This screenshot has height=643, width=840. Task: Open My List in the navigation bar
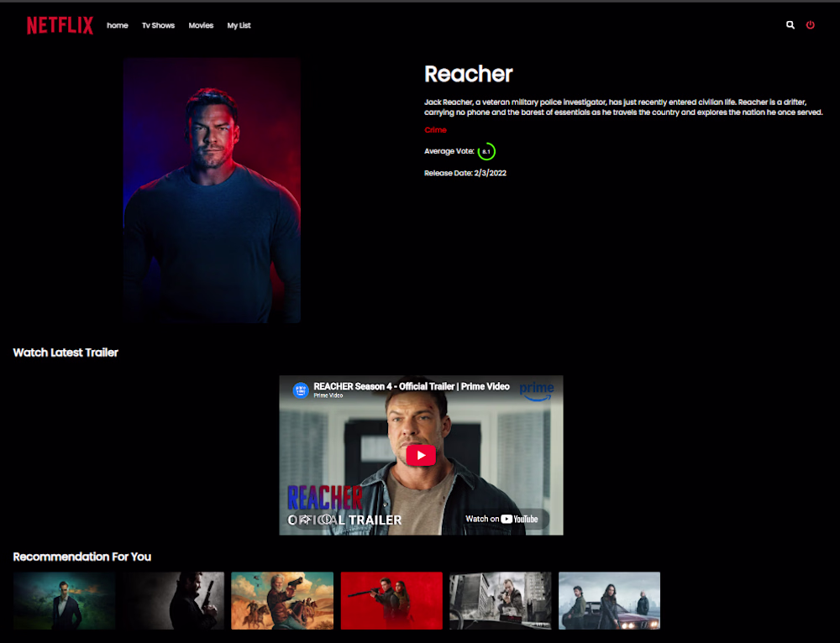[239, 25]
